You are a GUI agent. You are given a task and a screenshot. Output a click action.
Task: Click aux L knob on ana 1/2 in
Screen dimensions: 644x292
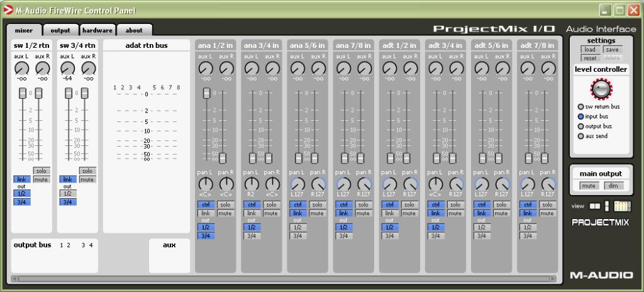[206, 68]
